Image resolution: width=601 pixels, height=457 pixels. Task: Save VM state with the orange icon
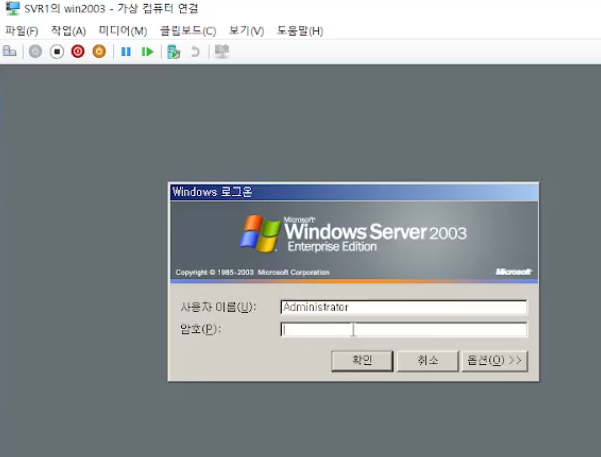(99, 51)
